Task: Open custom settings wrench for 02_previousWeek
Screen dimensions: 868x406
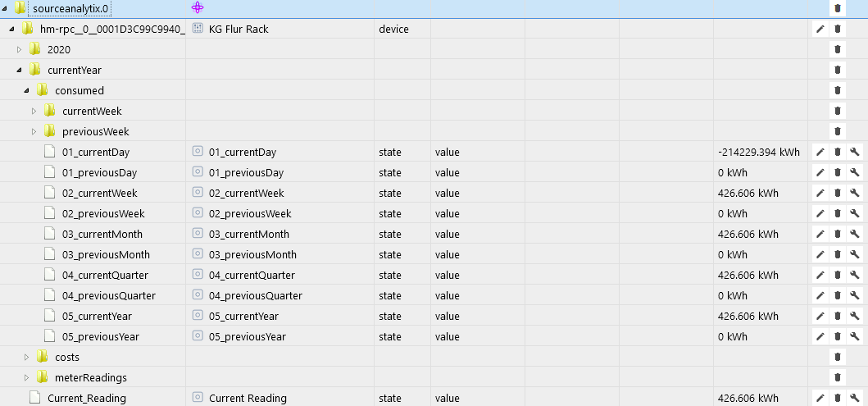Action: [854, 213]
